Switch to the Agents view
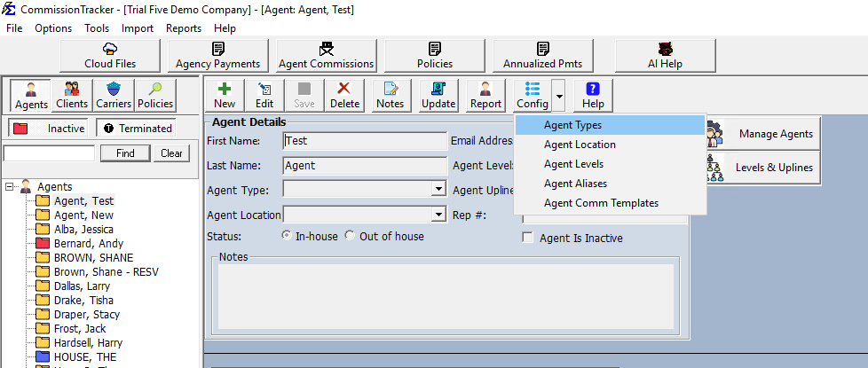Screen dimensions: 868x368 click(31, 95)
